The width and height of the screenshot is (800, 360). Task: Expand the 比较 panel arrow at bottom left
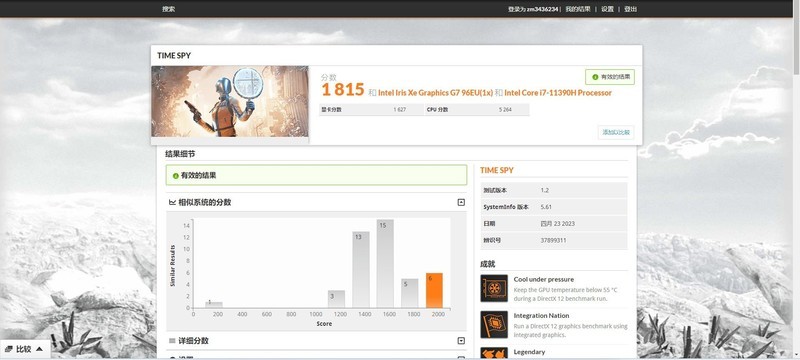click(39, 349)
